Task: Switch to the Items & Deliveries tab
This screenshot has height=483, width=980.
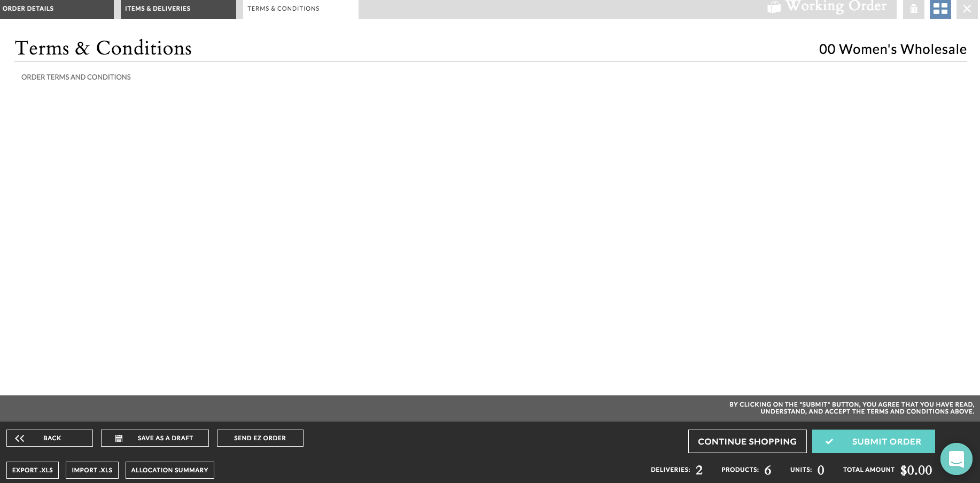Action: 178,9
